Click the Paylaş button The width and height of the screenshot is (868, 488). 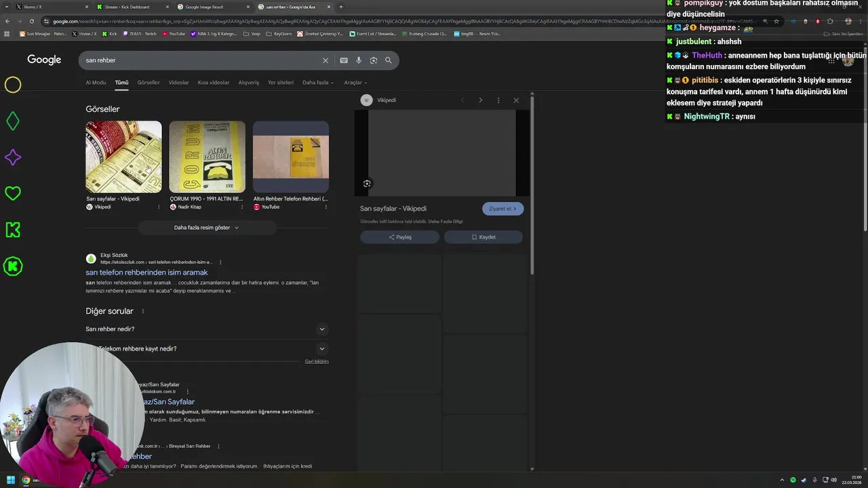pos(400,237)
